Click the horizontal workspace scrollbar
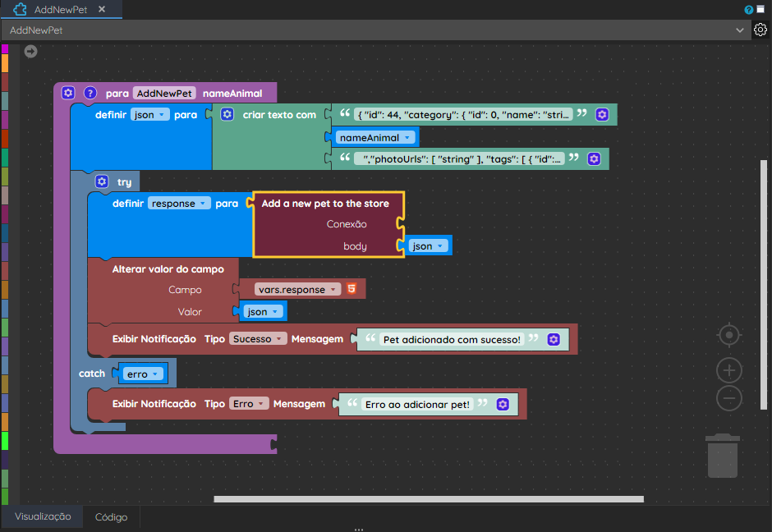Viewport: 772px width, 532px height. pos(429,499)
